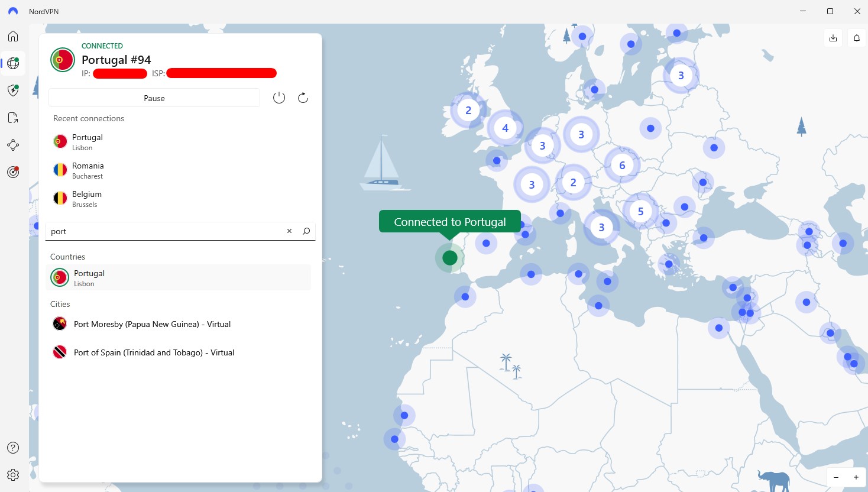
Task: Open the Settings gear icon
Action: [x=13, y=475]
